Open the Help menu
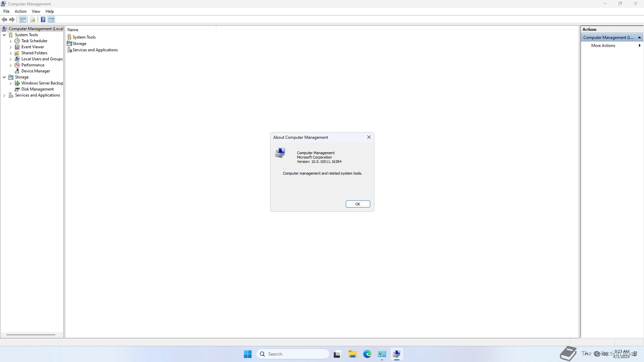The width and height of the screenshot is (644, 362). pyautogui.click(x=50, y=11)
